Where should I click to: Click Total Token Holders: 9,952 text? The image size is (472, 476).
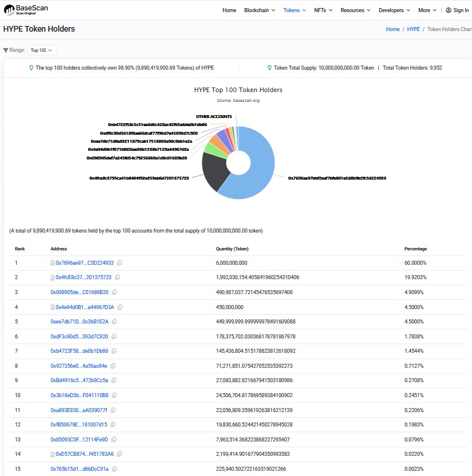(412, 68)
